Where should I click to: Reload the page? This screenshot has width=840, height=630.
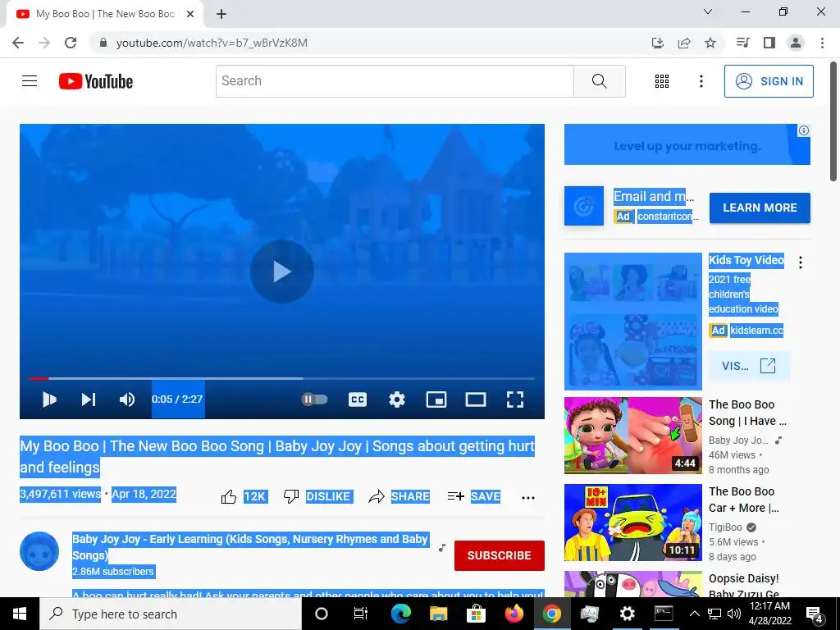71,43
